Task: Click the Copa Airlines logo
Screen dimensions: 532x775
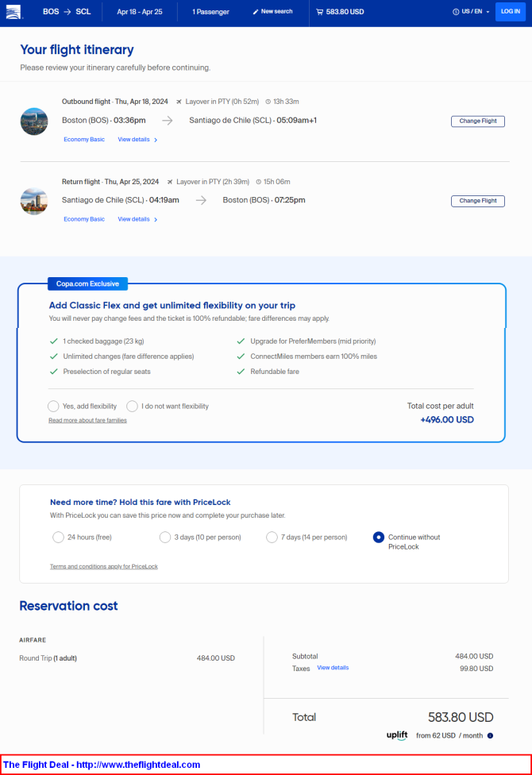Action: coord(13,12)
